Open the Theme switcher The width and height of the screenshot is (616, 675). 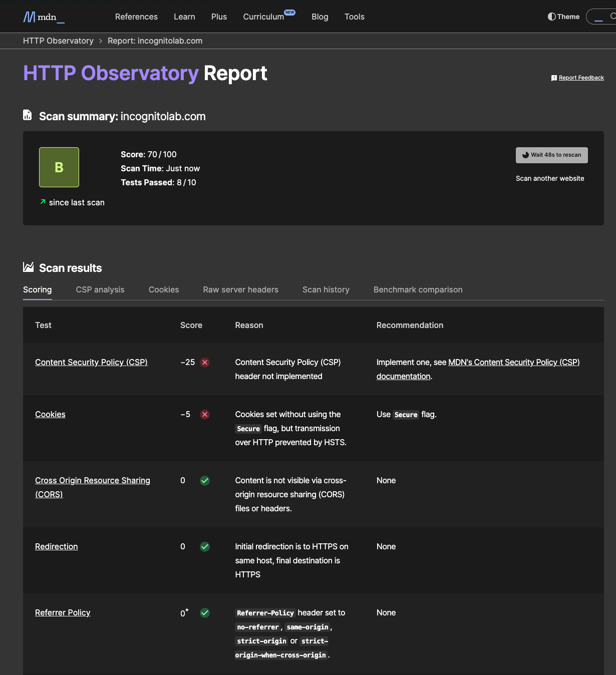(564, 17)
